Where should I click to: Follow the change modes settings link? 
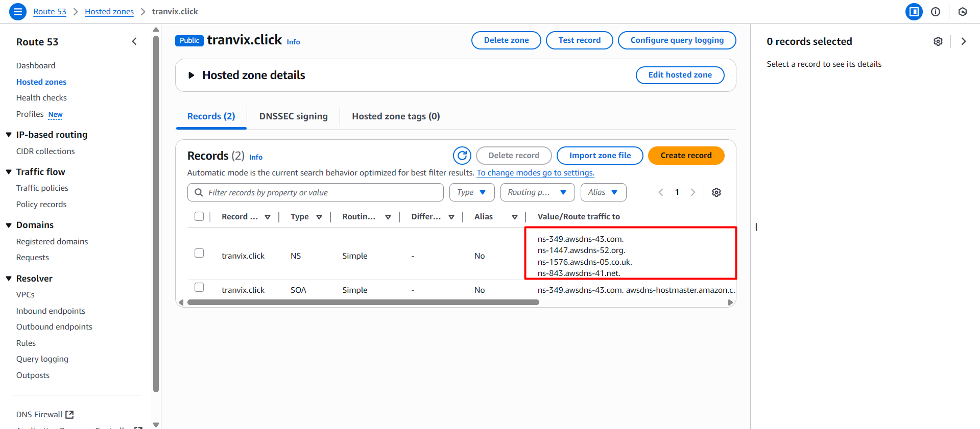click(x=535, y=173)
